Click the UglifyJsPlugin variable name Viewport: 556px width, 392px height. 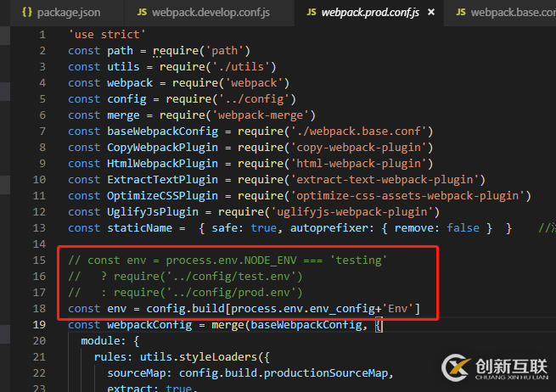point(149,211)
